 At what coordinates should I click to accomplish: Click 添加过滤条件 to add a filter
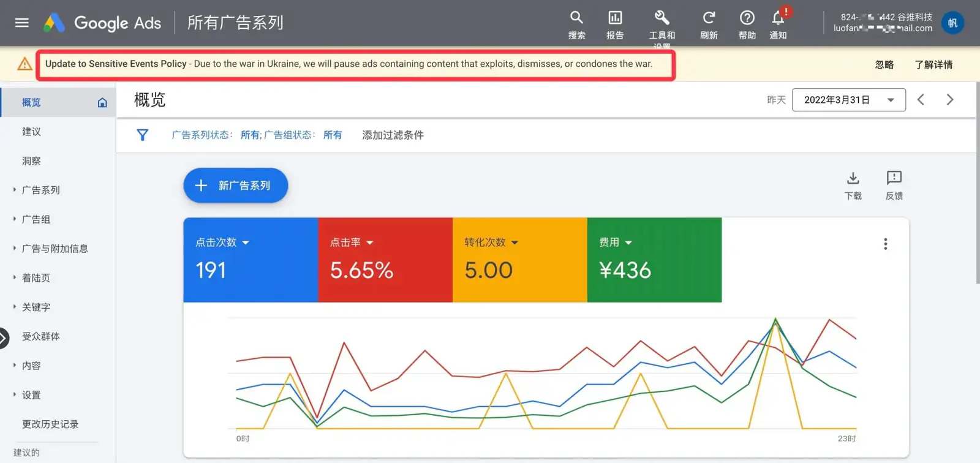click(x=393, y=135)
